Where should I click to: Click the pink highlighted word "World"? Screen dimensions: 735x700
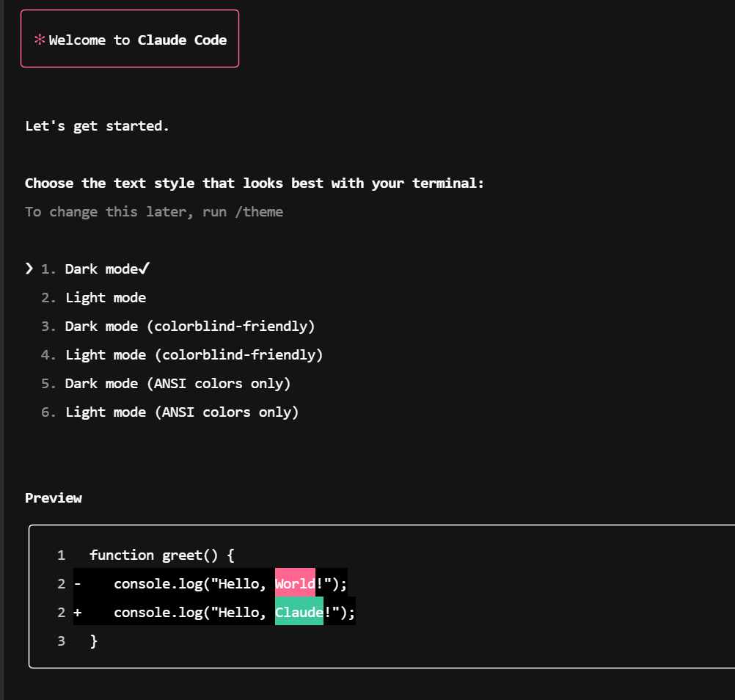(x=295, y=584)
